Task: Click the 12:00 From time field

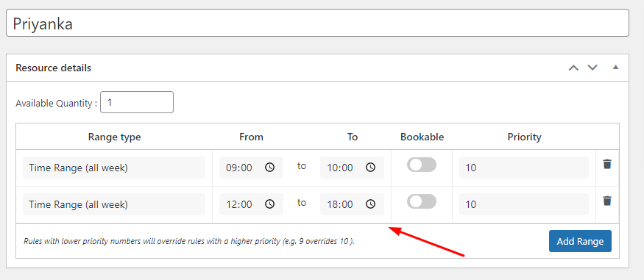Action: click(x=251, y=204)
